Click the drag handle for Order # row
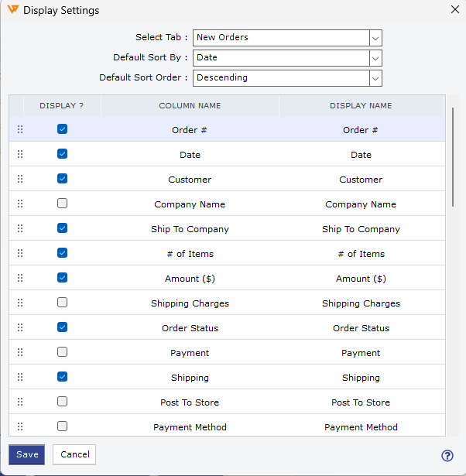The width and height of the screenshot is (466, 476). 20,130
